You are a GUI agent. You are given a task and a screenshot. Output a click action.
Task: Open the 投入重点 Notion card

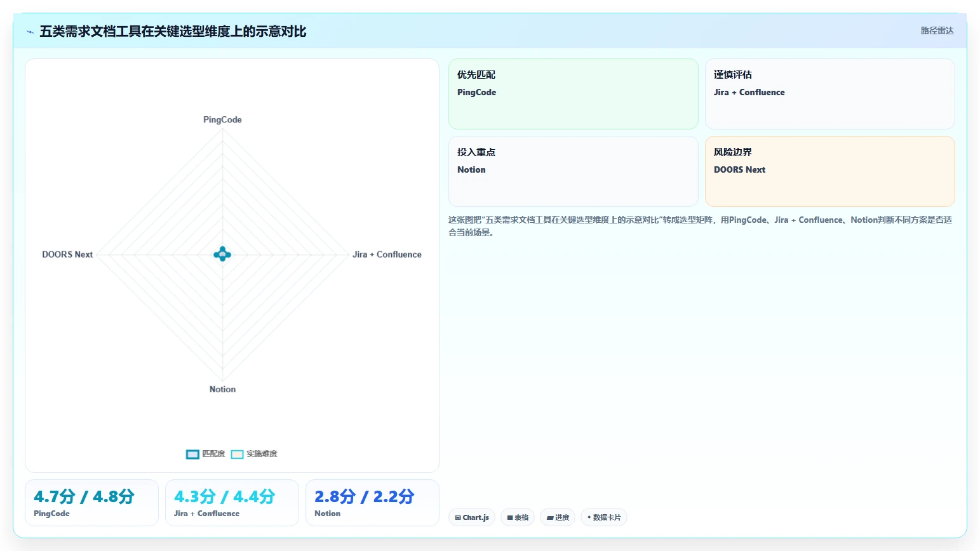click(x=573, y=171)
